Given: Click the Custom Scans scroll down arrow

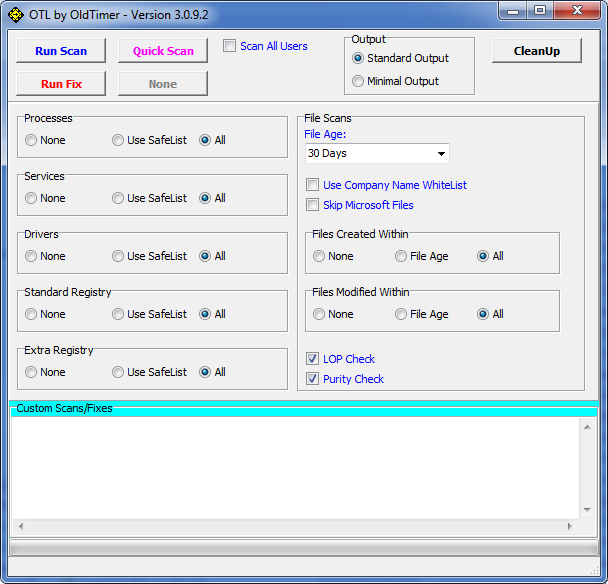Looking at the screenshot, I should [587, 510].
